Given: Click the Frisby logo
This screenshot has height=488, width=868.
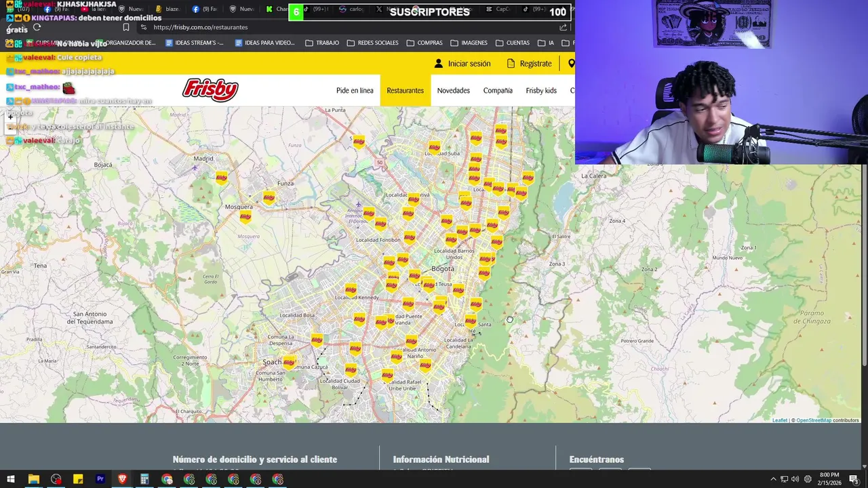Looking at the screenshot, I should tap(210, 89).
